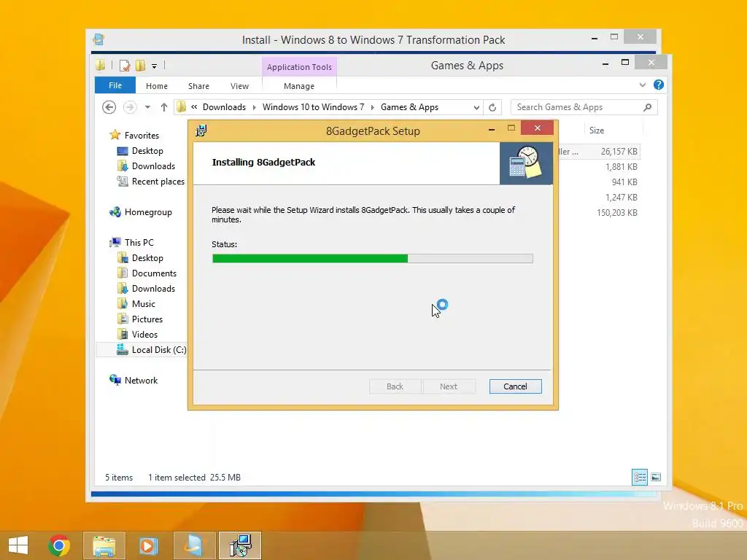Go forward in Explorer navigation
The image size is (747, 560).
(130, 107)
